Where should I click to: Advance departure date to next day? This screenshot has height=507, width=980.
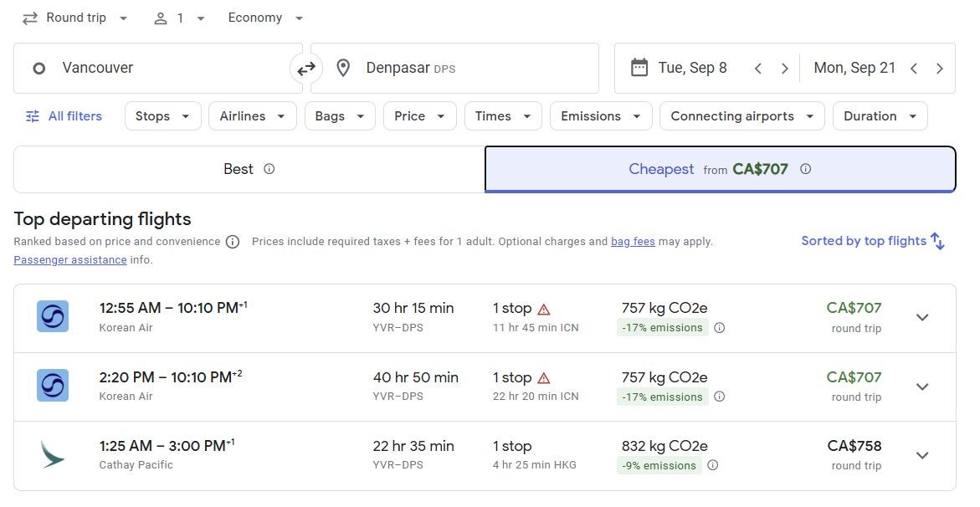tap(784, 69)
